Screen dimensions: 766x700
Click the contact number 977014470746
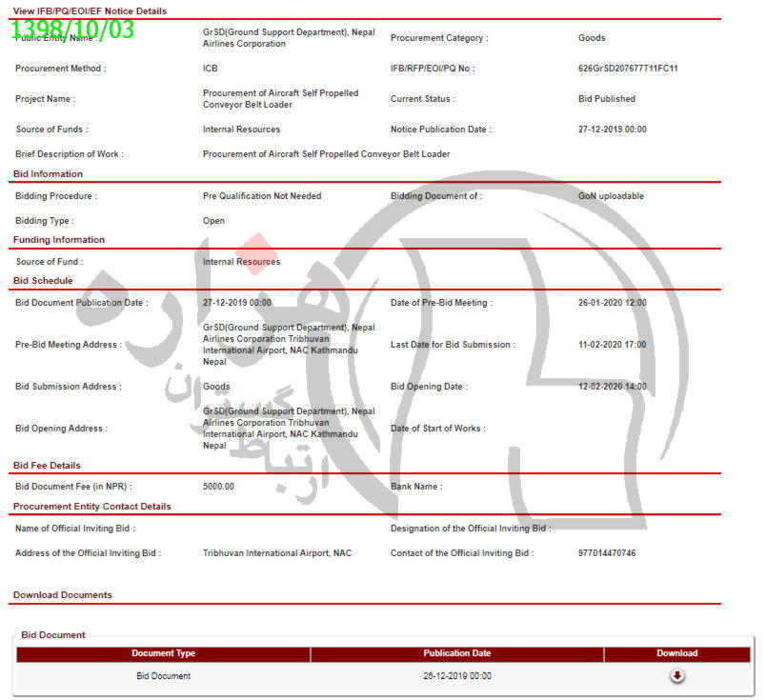point(606,553)
